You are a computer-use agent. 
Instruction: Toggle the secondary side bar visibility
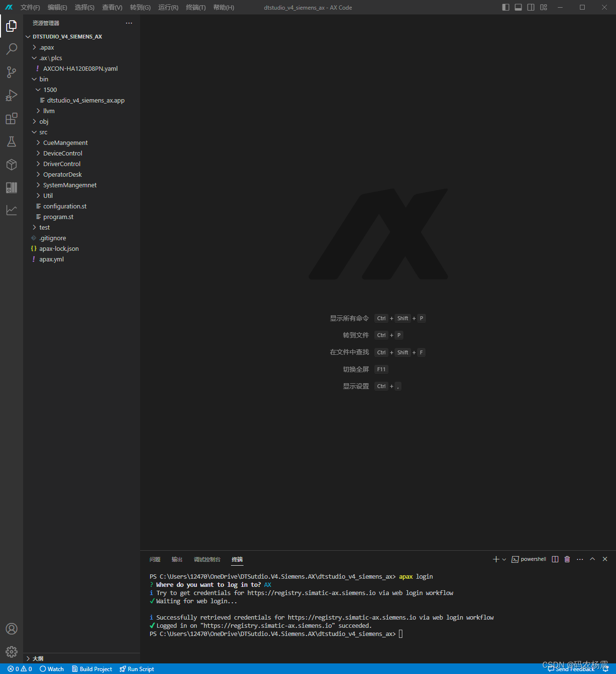click(530, 7)
